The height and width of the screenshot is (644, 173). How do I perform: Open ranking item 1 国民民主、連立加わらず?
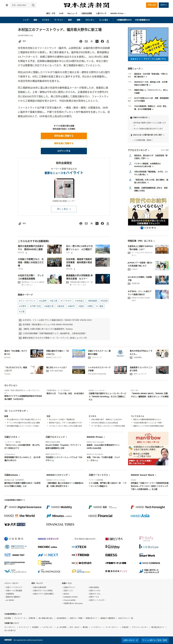tap(151, 157)
